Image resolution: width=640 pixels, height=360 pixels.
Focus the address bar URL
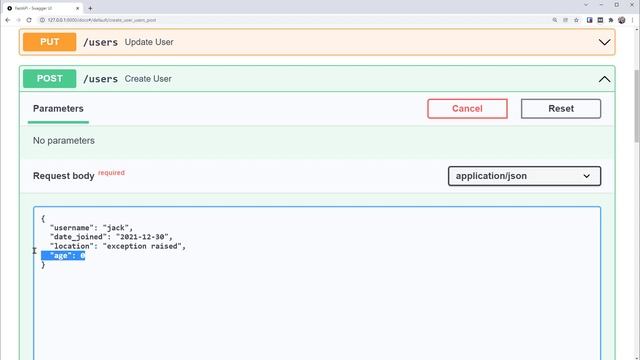(102, 20)
